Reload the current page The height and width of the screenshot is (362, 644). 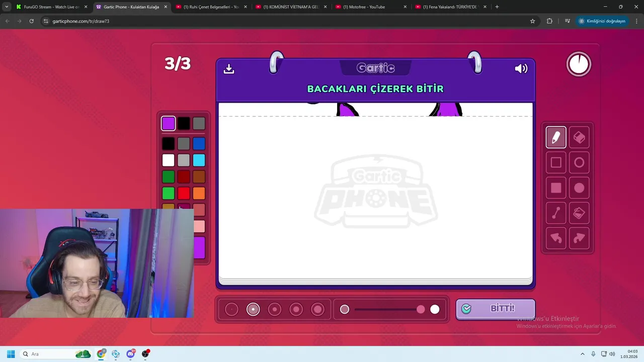click(x=31, y=21)
